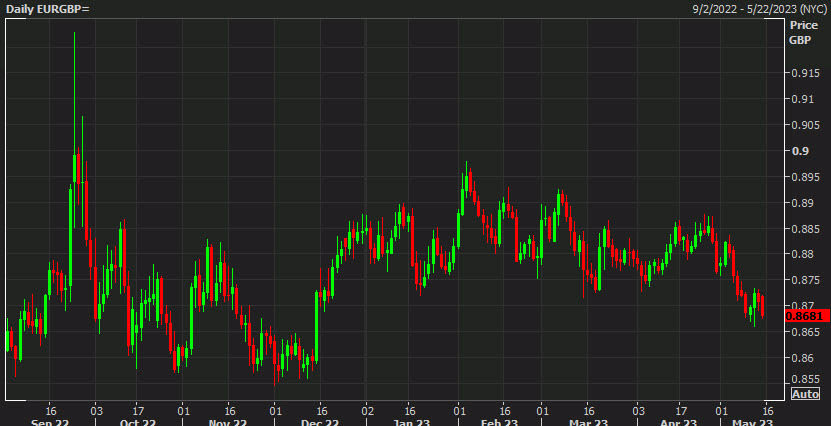Click the 0.88 price axis label
The height and width of the screenshot is (426, 831).
coord(802,254)
